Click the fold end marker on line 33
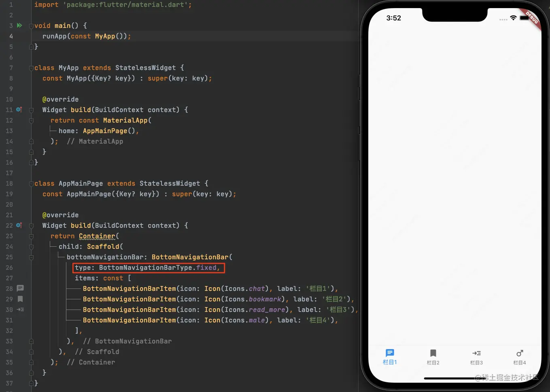 pos(31,341)
